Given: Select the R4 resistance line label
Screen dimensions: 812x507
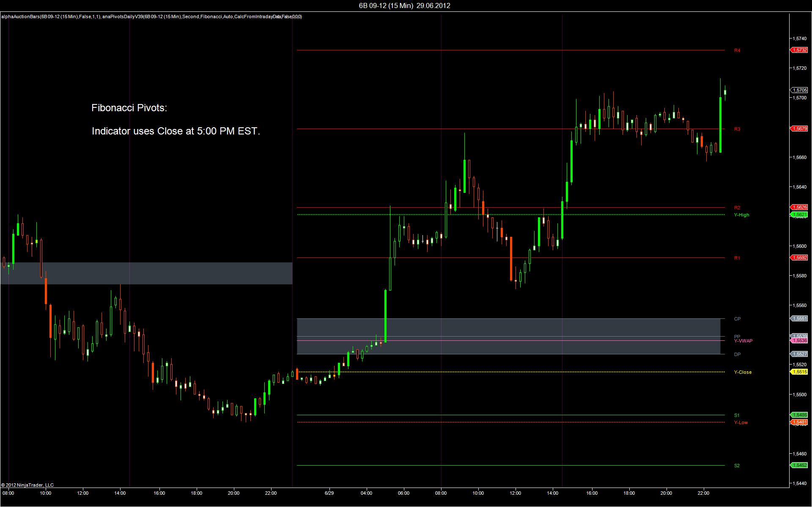Looking at the screenshot, I should tap(737, 50).
